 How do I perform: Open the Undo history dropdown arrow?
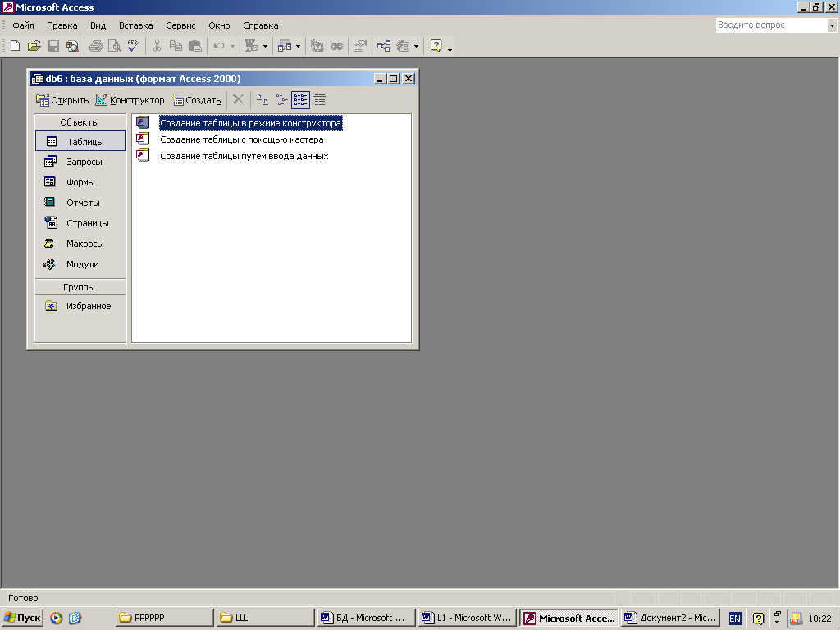(x=232, y=46)
